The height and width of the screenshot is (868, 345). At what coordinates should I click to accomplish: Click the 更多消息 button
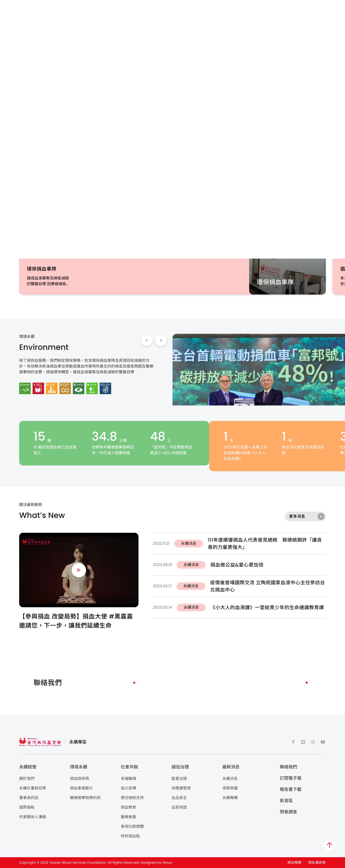click(x=305, y=516)
